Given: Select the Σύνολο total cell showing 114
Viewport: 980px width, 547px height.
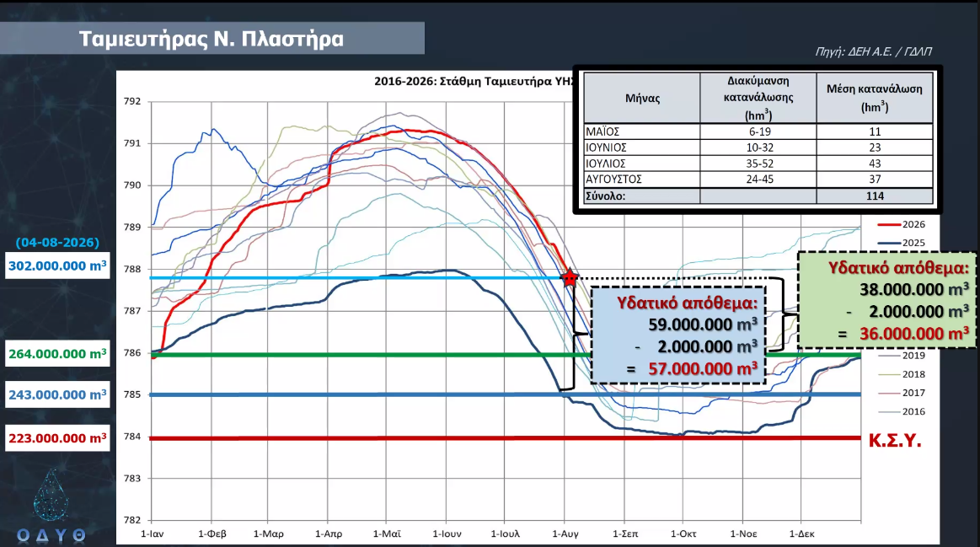Looking at the screenshot, I should 875,196.
